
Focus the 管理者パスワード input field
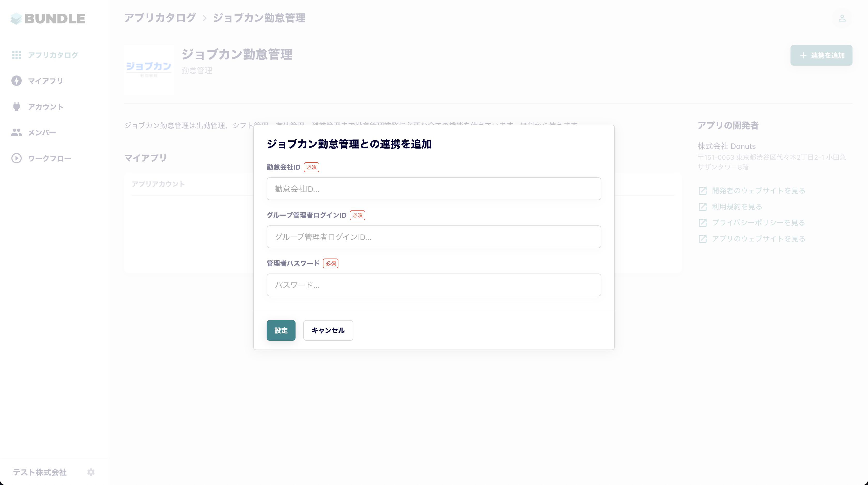coord(434,285)
